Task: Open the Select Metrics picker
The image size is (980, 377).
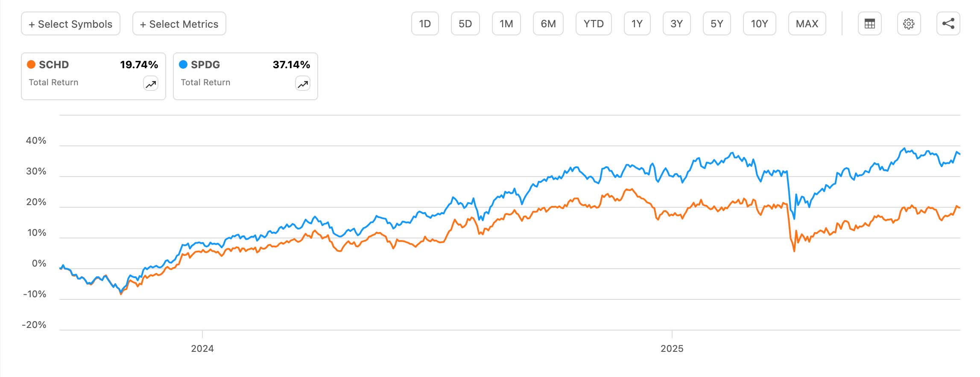Action: 179,23
